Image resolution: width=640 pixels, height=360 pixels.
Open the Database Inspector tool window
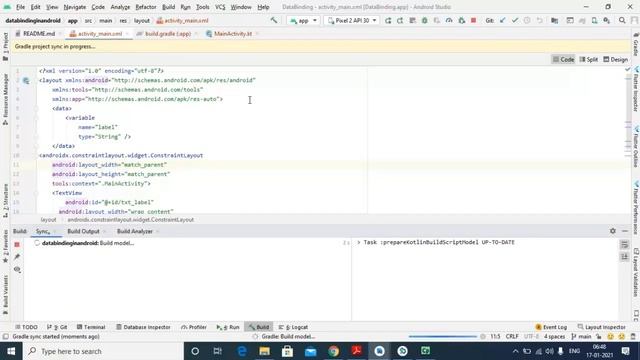pyautogui.click(x=143, y=327)
